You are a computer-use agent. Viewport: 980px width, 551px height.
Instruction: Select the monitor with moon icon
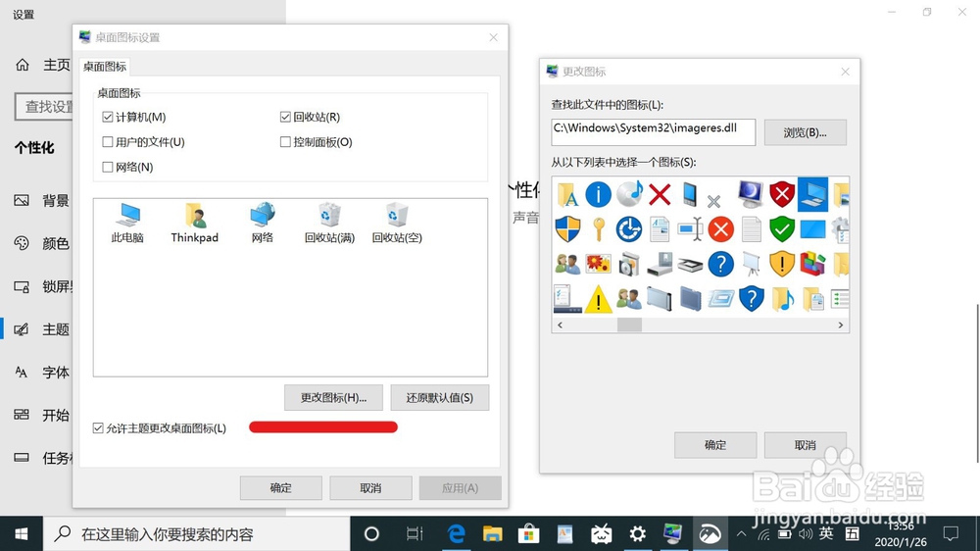point(750,194)
